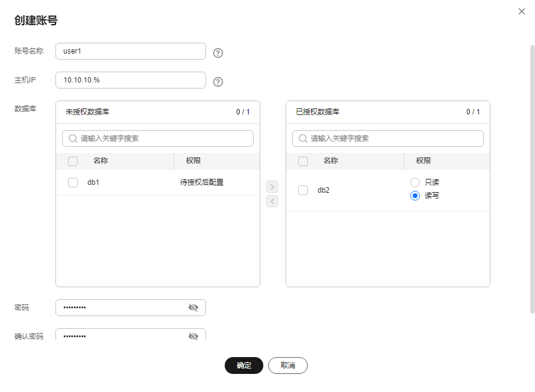Click help icon beside 主机IP field
535x392 pixels.
coord(218,82)
